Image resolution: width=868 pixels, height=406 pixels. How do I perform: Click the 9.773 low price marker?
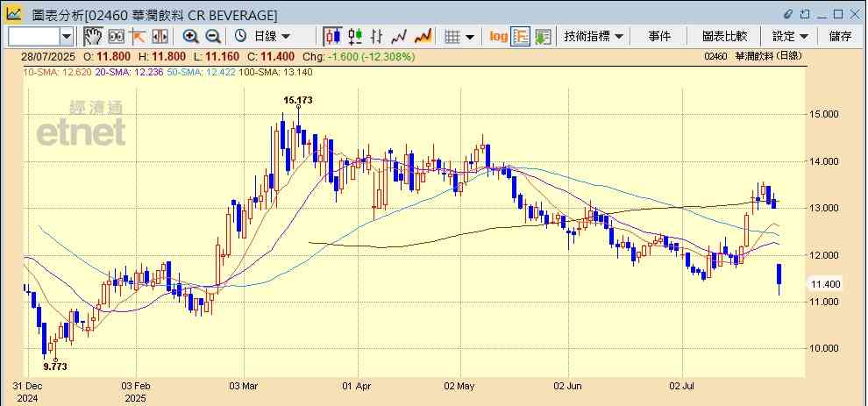(55, 367)
